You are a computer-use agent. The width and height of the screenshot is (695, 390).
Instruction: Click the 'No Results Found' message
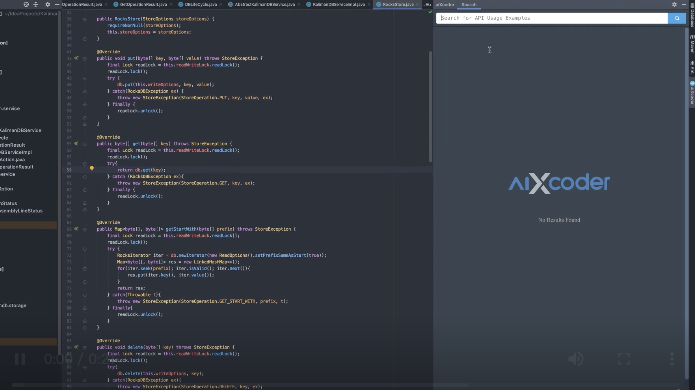559,220
